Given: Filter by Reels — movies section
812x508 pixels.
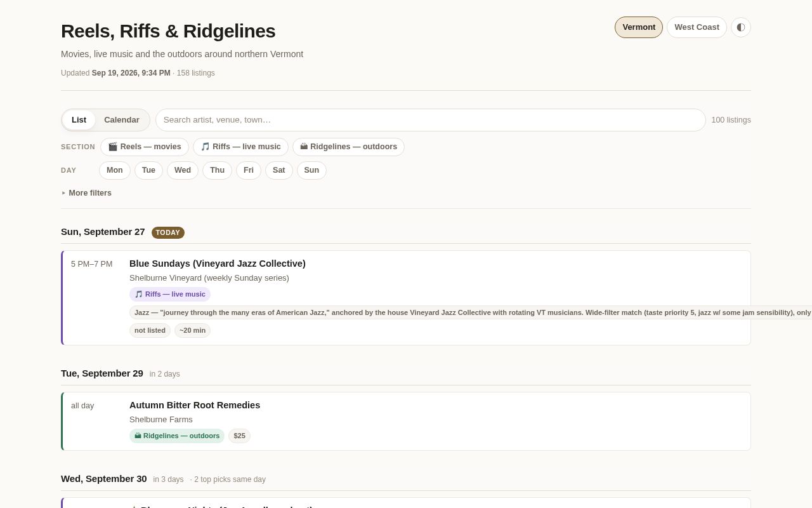Looking at the screenshot, I should click(145, 147).
